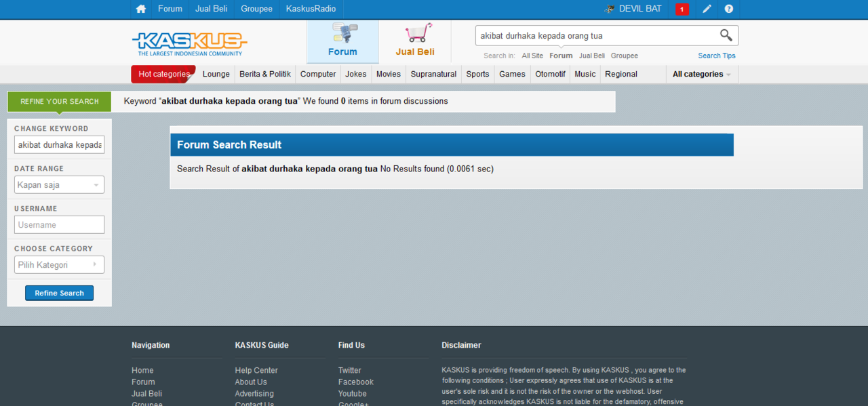This screenshot has width=868, height=406.
Task: Open the notification badge showing 1
Action: pyautogui.click(x=682, y=9)
